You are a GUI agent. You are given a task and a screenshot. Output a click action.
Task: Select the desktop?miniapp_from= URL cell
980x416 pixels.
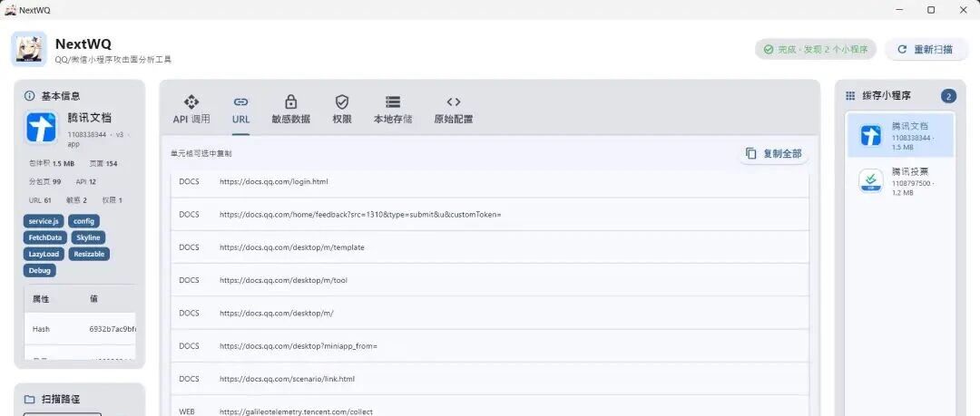[x=299, y=346]
